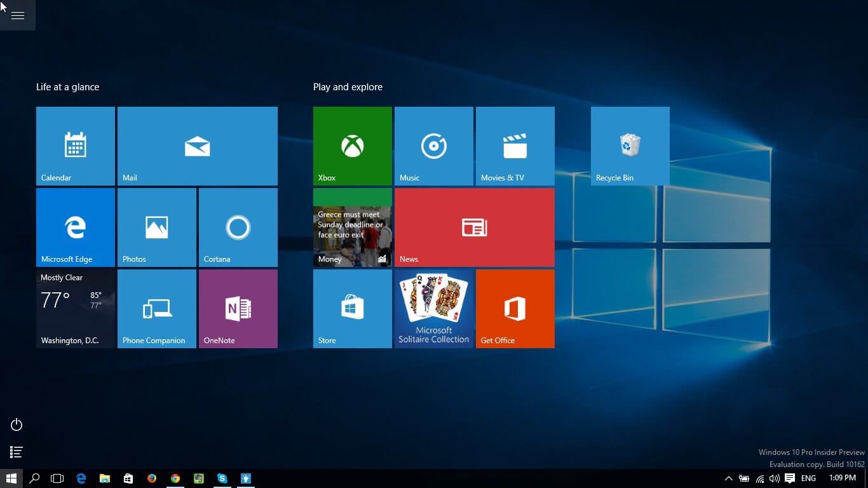Viewport: 868px width, 488px height.
Task: Click the 1:09 PM clock
Action: (843, 478)
